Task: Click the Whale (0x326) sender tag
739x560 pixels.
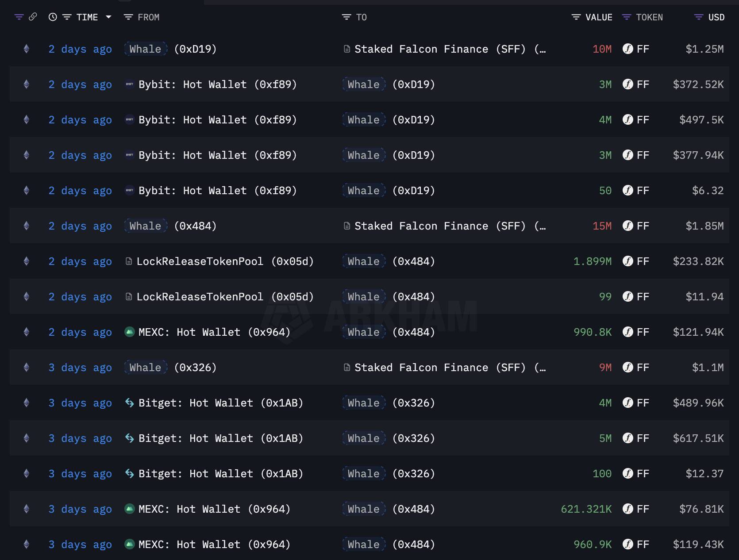Action: tap(146, 368)
